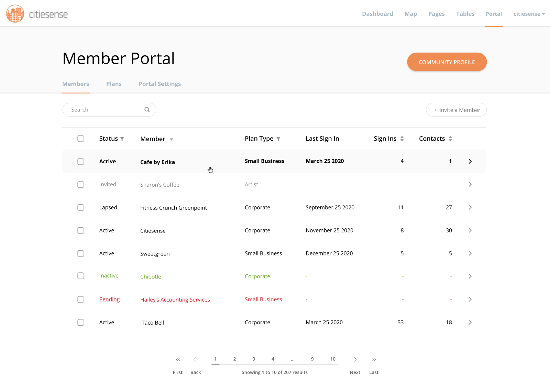Sort by Sign Ins arrows
The image size is (550, 392).
coord(402,139)
